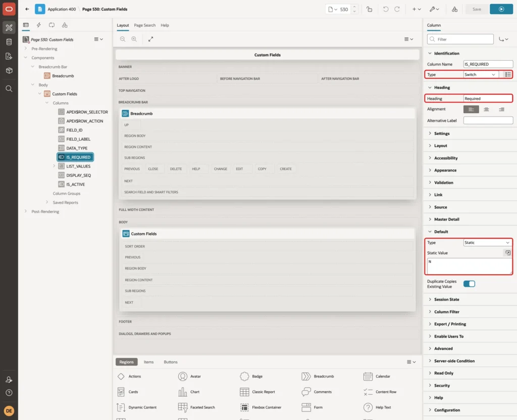Select right heading alignment
Image resolution: width=517 pixels, height=420 pixels.
pyautogui.click(x=501, y=109)
